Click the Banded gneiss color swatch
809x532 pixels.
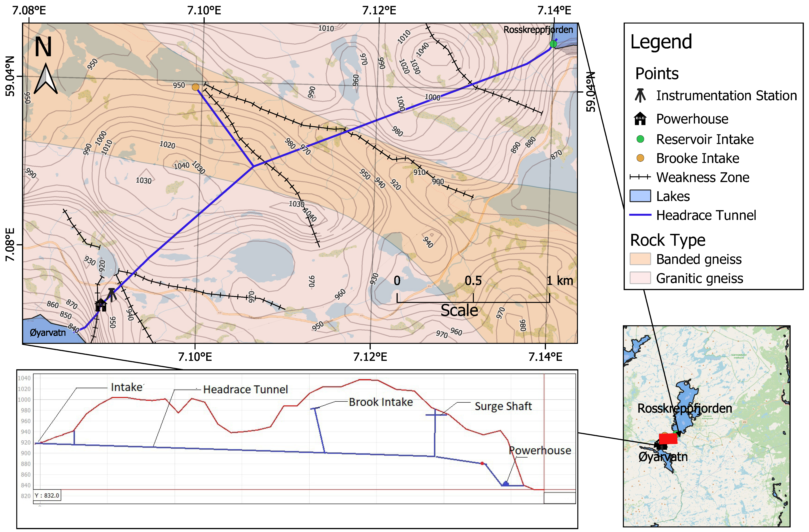[640, 259]
